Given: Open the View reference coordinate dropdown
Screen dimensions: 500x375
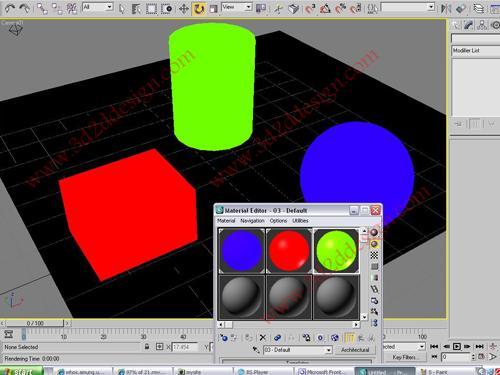Looking at the screenshot, I should pos(236,7).
